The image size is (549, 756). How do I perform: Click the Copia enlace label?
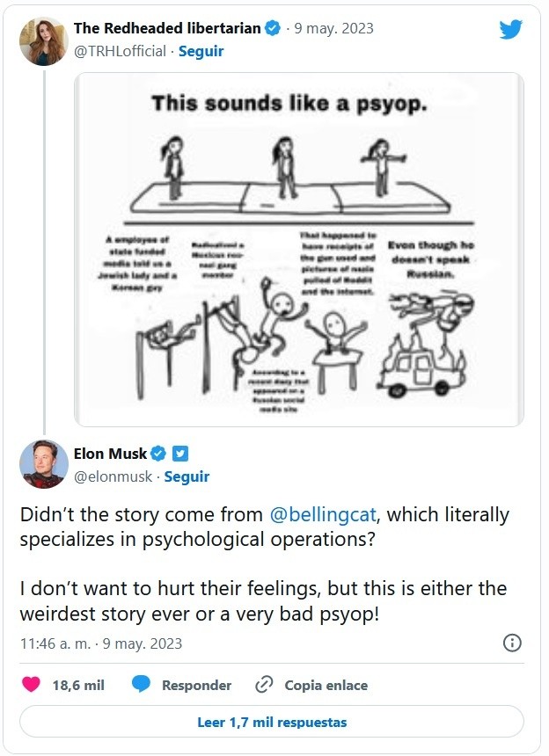pos(326,685)
